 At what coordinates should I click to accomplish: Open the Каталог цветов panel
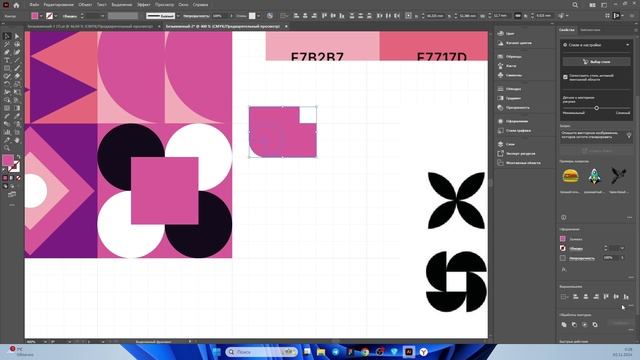click(x=514, y=43)
